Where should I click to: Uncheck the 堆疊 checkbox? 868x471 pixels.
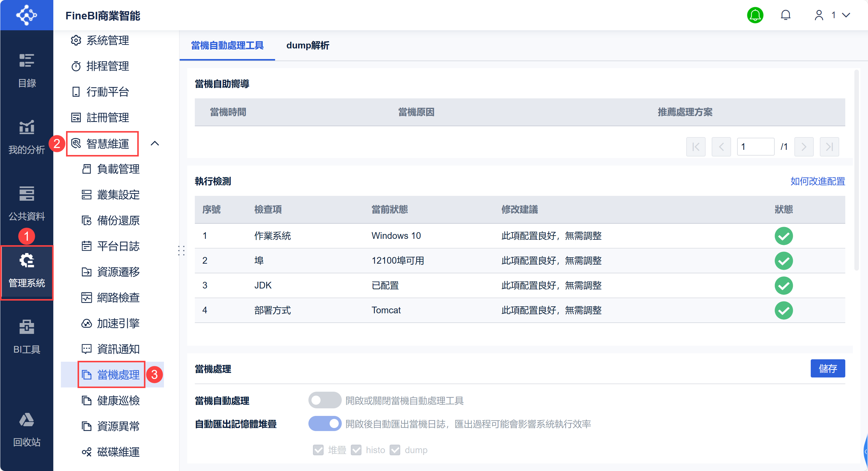pyautogui.click(x=318, y=450)
